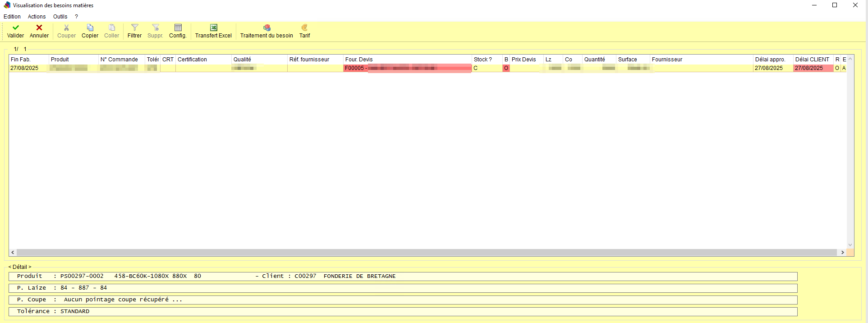Open the Actions menu
The width and height of the screenshot is (868, 323).
pyautogui.click(x=37, y=17)
